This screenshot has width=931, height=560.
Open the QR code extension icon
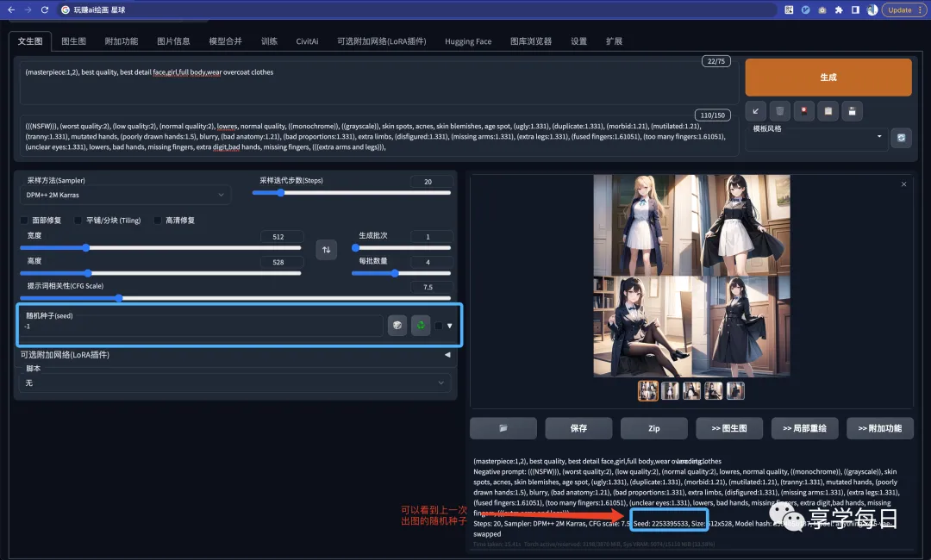tap(789, 10)
